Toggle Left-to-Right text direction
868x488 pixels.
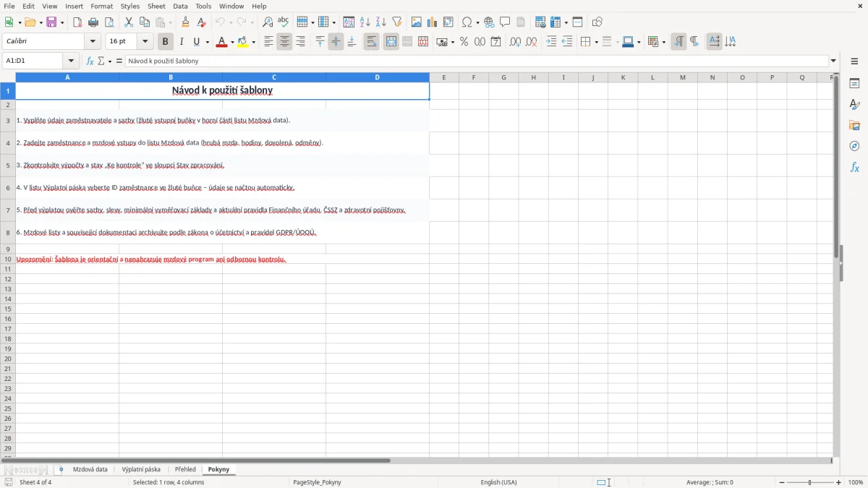pos(678,42)
